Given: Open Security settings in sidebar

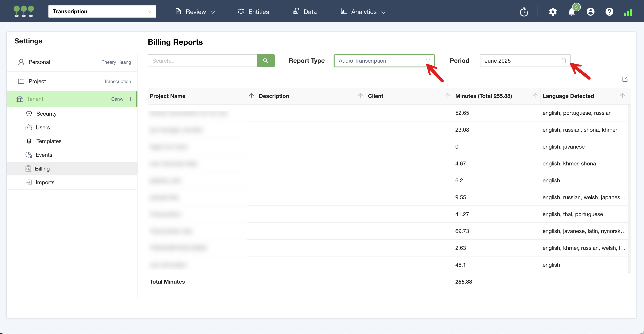Looking at the screenshot, I should pos(46,114).
